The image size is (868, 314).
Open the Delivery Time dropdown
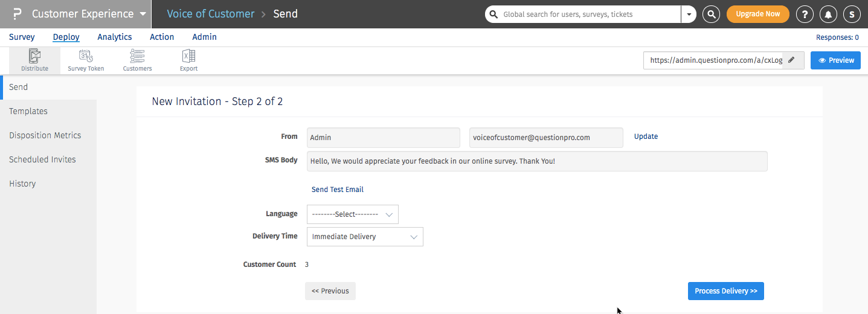pos(365,237)
